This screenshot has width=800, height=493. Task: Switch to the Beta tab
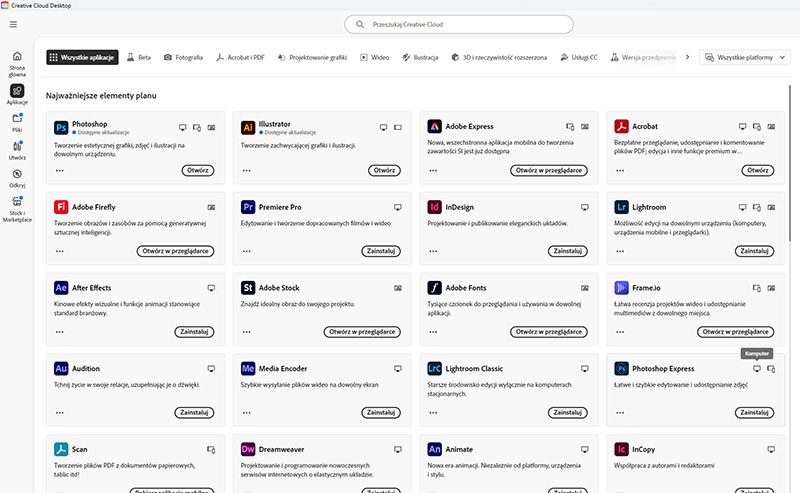point(139,57)
